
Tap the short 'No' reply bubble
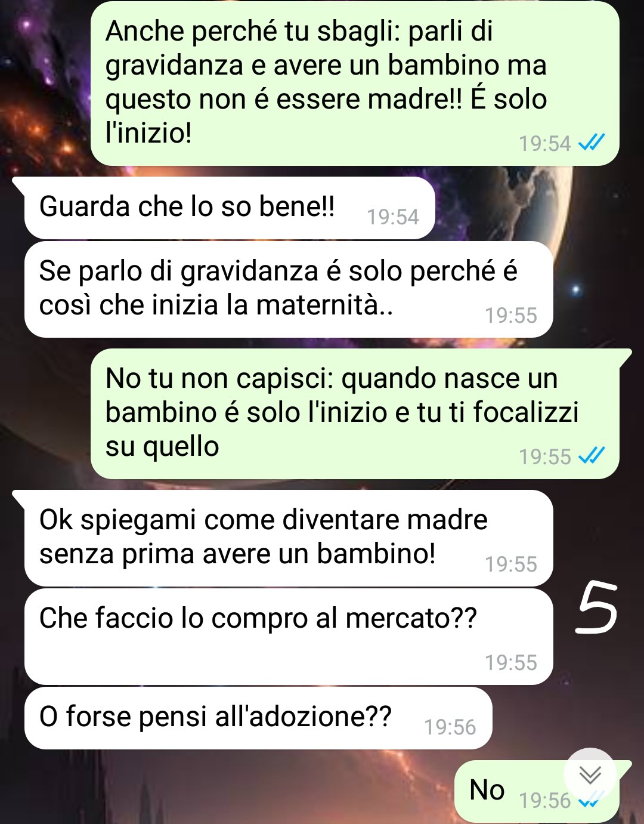[x=537, y=792]
